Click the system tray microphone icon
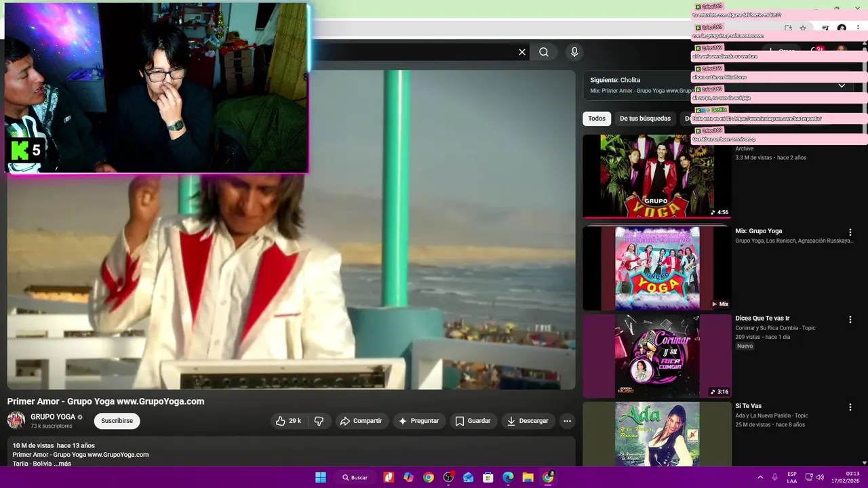This screenshot has height=488, width=868. coord(774,477)
